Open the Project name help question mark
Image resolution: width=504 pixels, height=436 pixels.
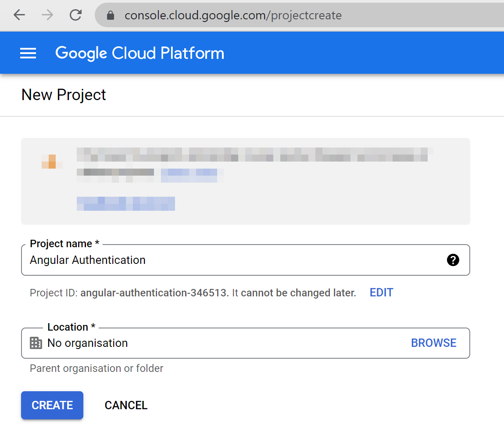[x=453, y=260]
